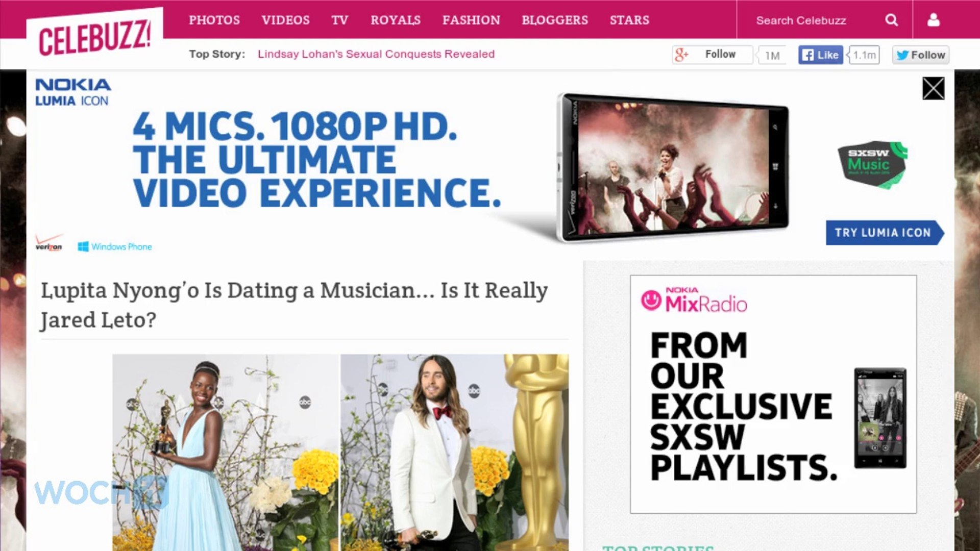Click the Nokia Lumia Icon logo
Screen dimensions: 980x551
click(x=73, y=92)
